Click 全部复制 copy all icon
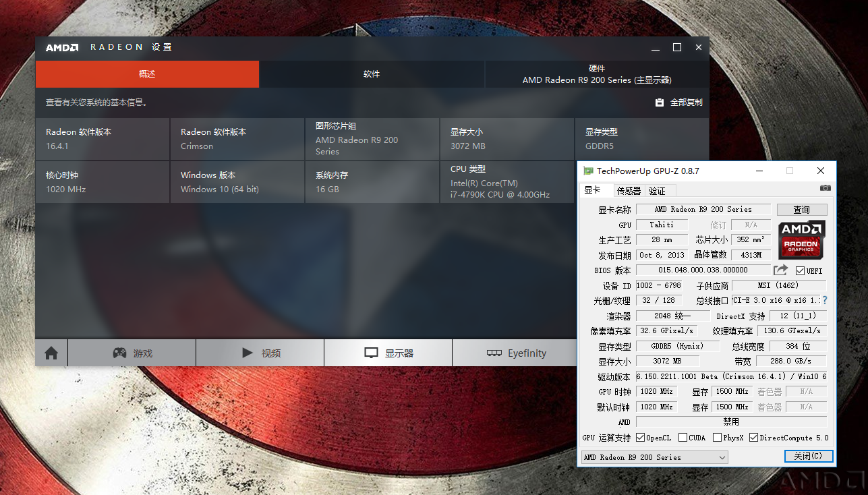 click(660, 103)
